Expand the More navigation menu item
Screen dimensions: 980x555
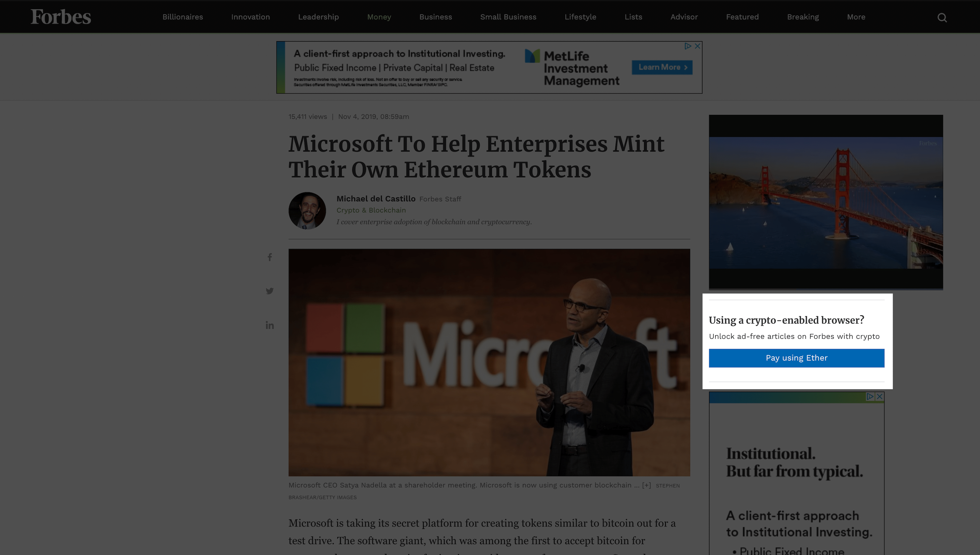(856, 16)
